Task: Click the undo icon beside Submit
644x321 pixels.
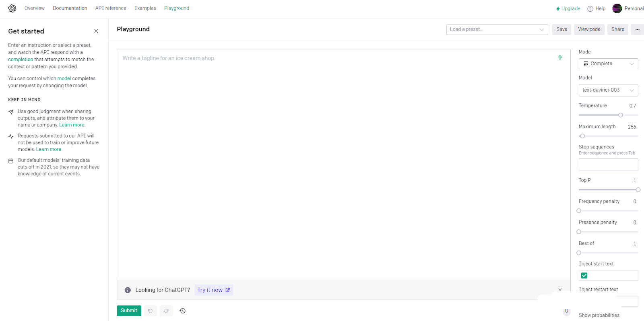Action: (150, 311)
